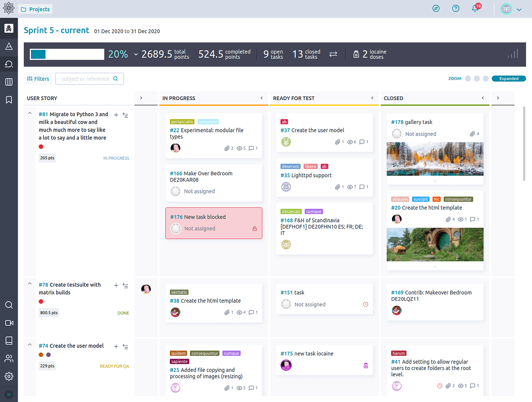Click the sprint progress bar
The height and width of the screenshot is (402, 532).
[67, 54]
